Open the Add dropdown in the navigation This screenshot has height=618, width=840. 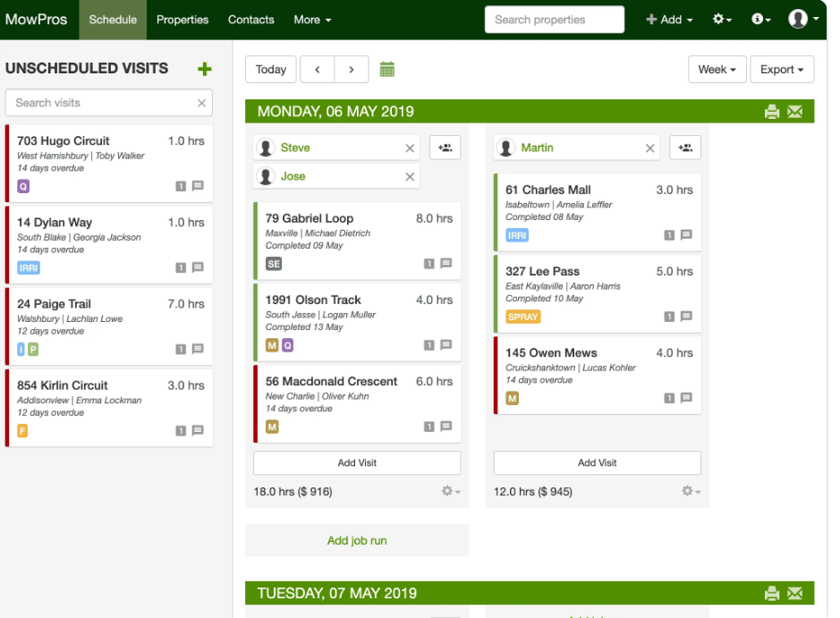tap(668, 19)
